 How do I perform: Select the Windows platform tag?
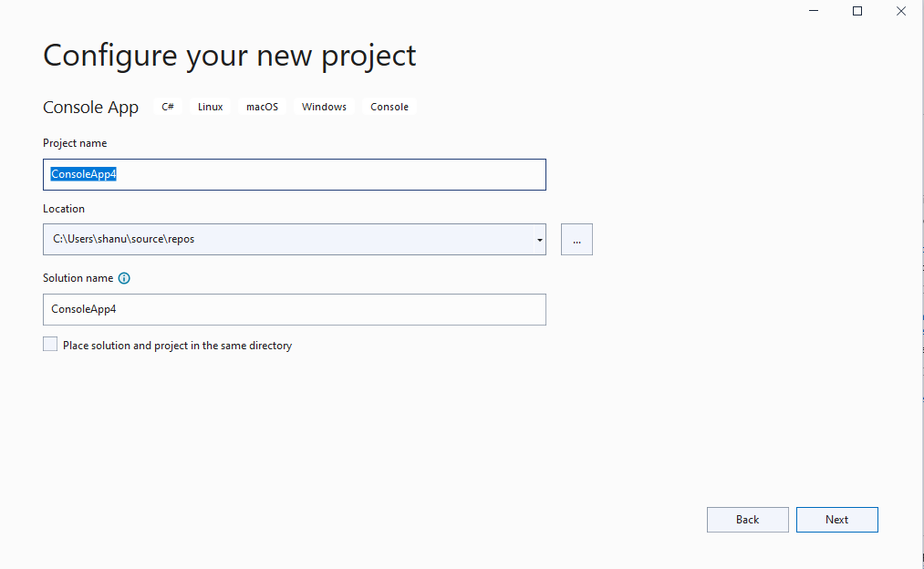click(324, 107)
